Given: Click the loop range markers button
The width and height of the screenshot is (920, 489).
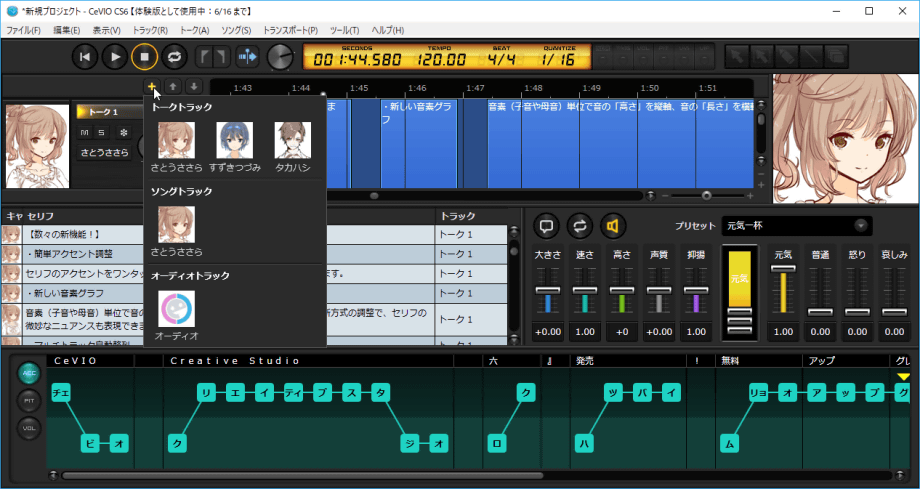Looking at the screenshot, I should pyautogui.click(x=212, y=57).
